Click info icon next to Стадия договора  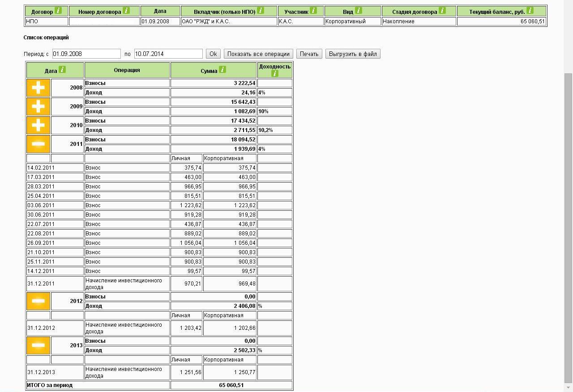click(442, 11)
